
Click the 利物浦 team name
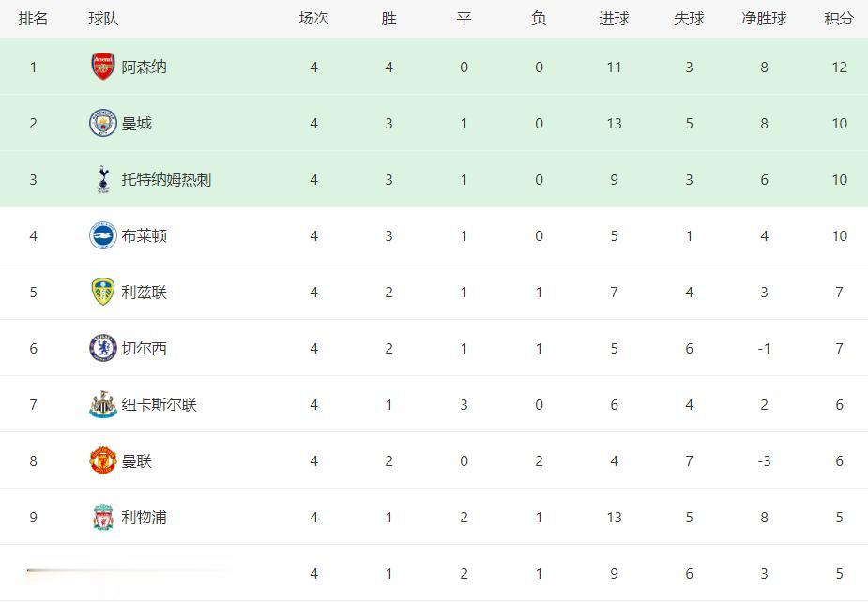click(x=144, y=518)
